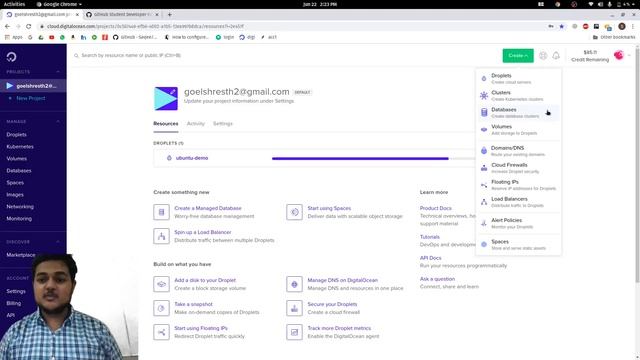Screen dimensions: 640x360
Task: Click the Start using Spaces icon
Action: tap(294, 212)
